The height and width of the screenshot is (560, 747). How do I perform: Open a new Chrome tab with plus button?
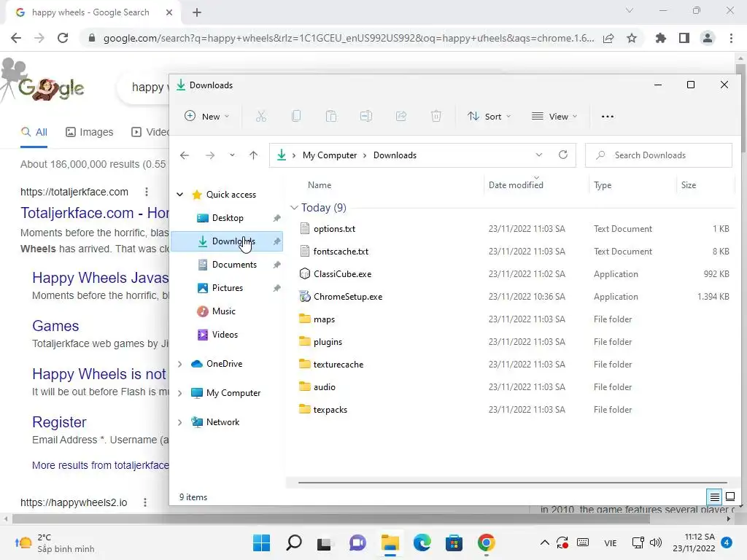(197, 12)
